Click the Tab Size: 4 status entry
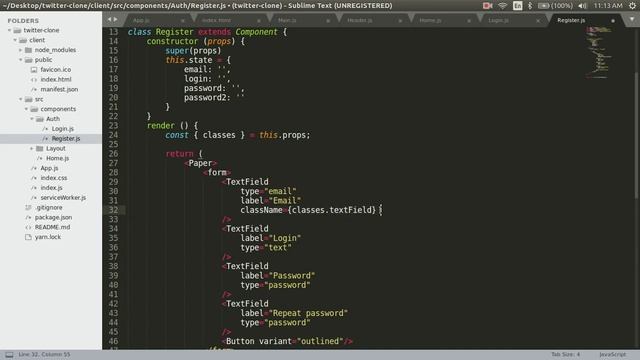 pos(565,354)
